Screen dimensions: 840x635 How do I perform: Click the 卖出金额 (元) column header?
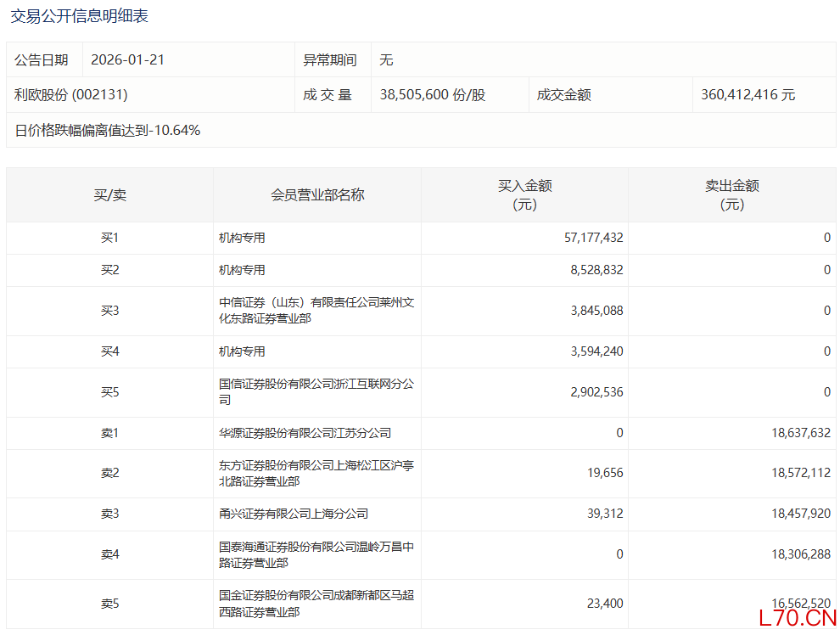[x=731, y=195]
